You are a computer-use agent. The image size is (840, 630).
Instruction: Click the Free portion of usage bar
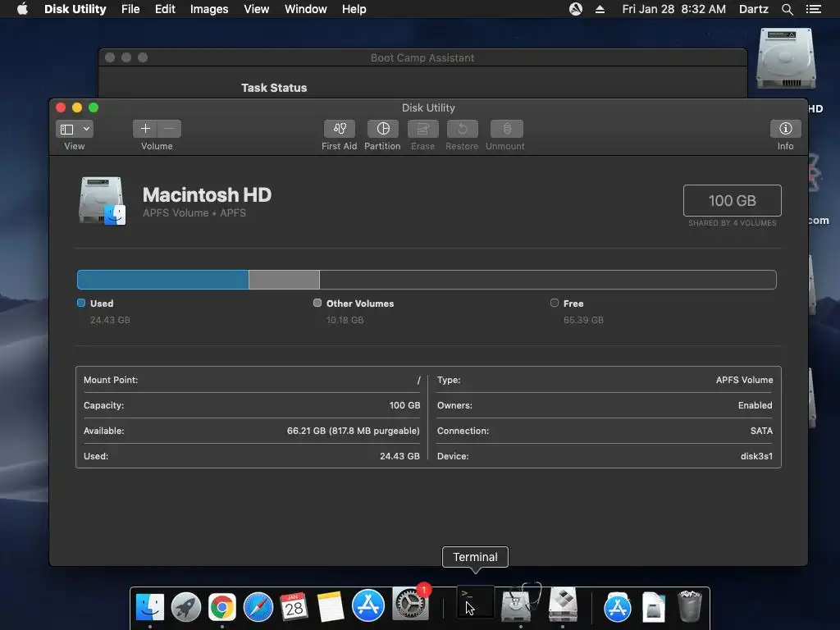[547, 280]
